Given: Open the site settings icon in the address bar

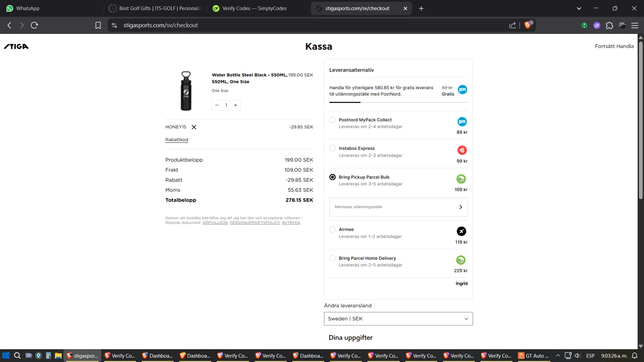Looking at the screenshot, I should click(114, 25).
